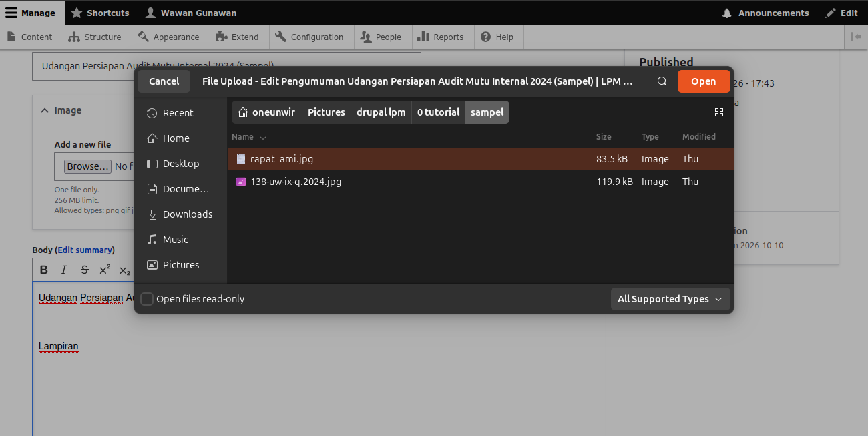Open the Structure admin menu
Image resolution: width=868 pixels, height=436 pixels.
click(97, 37)
